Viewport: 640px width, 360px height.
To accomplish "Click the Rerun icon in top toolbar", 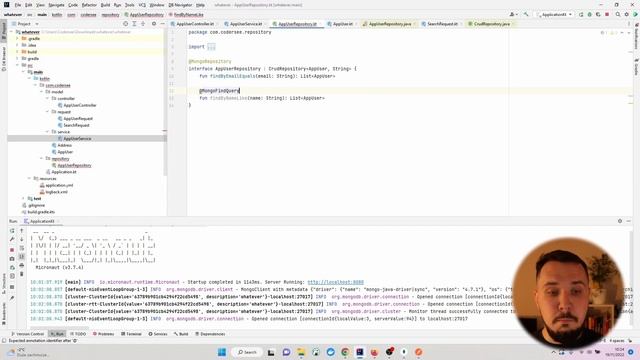I will [x=581, y=14].
